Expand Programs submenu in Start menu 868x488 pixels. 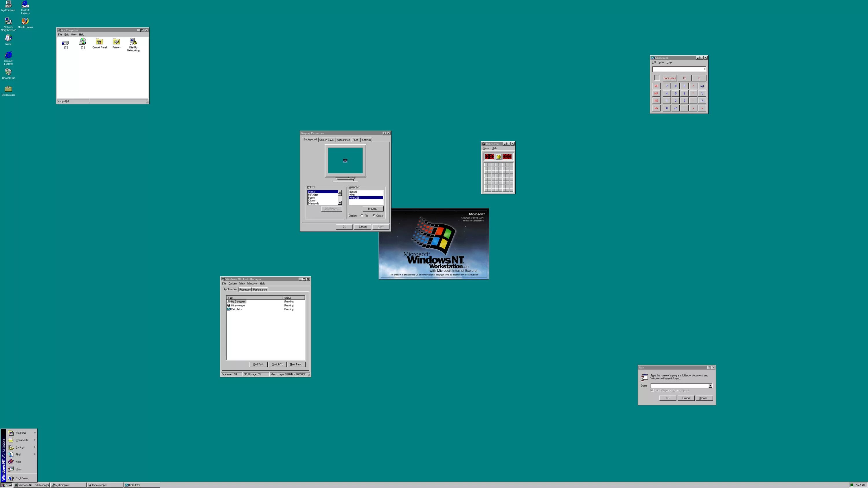[x=21, y=433]
